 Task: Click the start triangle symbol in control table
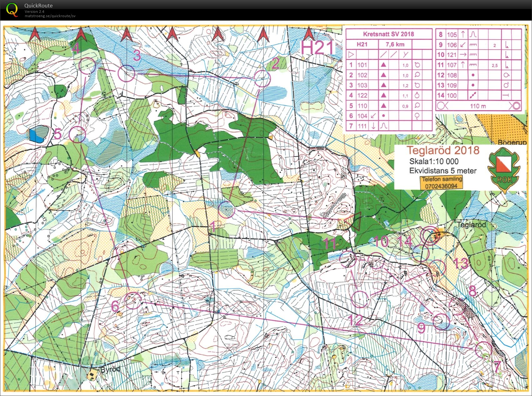coord(351,55)
